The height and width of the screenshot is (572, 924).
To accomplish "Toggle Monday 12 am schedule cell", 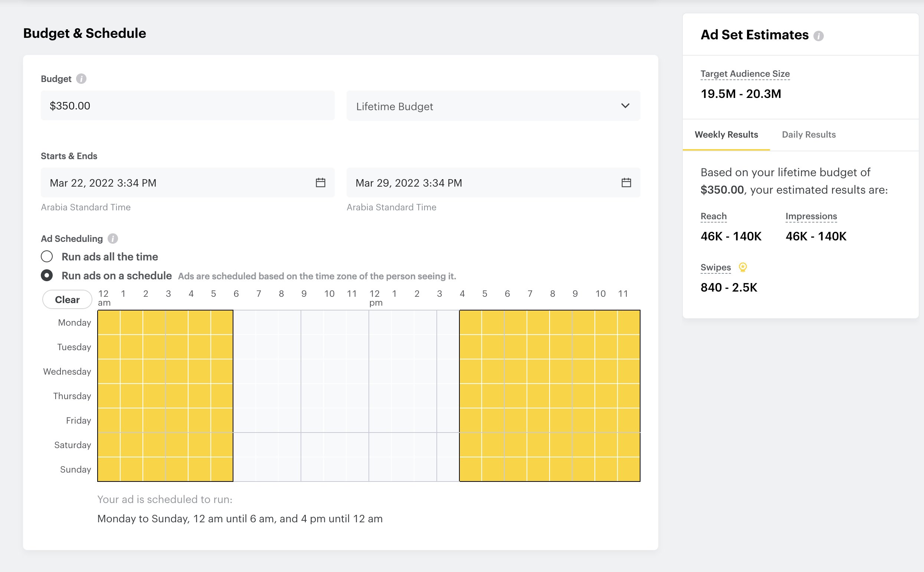I will (x=109, y=322).
